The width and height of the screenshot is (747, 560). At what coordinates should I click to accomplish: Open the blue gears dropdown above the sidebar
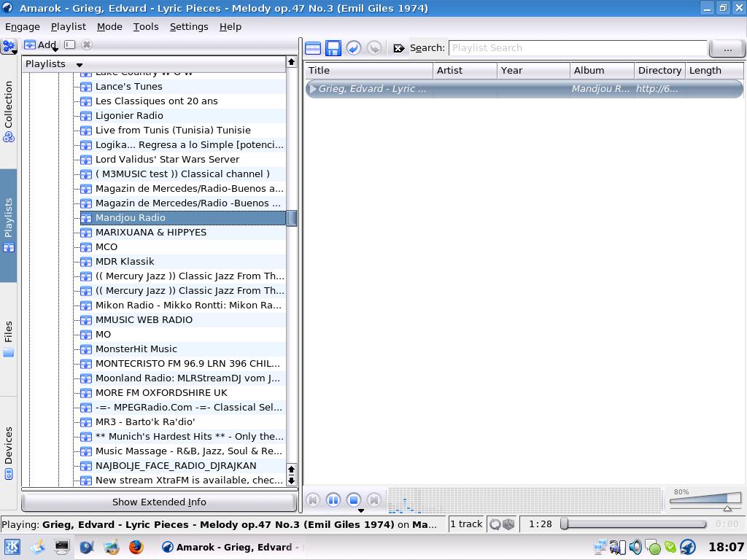click(9, 46)
